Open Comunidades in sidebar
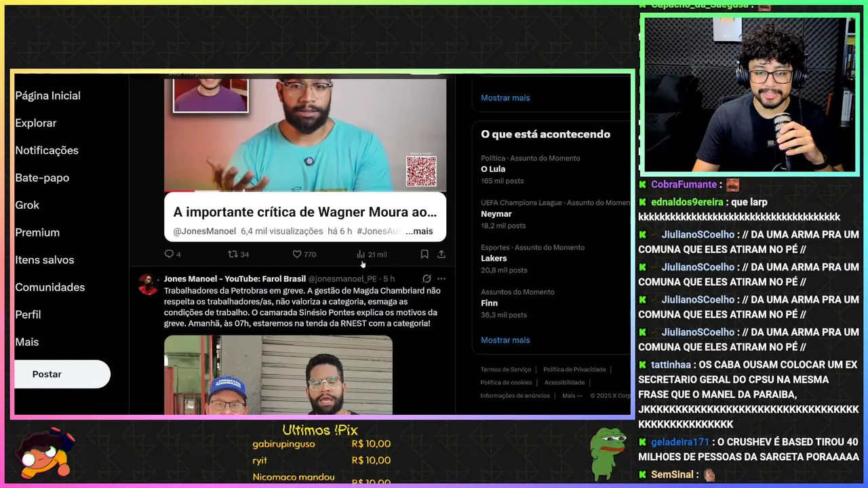868x488 pixels. pos(50,287)
